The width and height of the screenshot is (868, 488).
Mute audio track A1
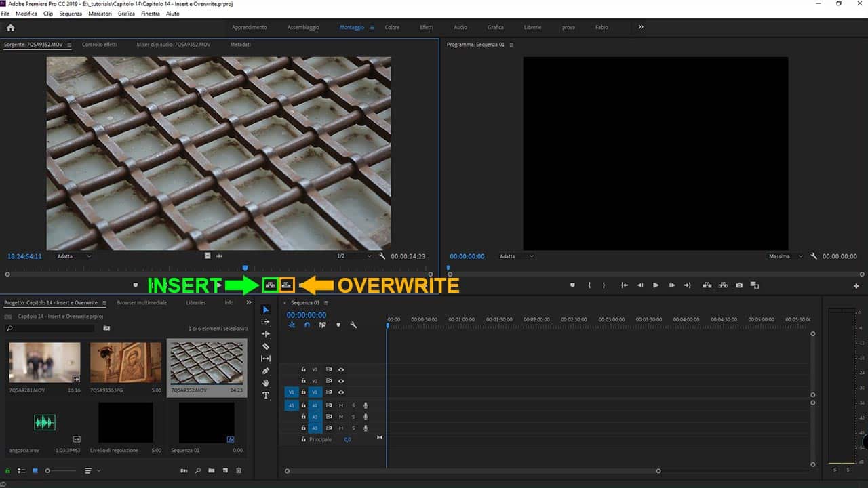click(x=341, y=405)
